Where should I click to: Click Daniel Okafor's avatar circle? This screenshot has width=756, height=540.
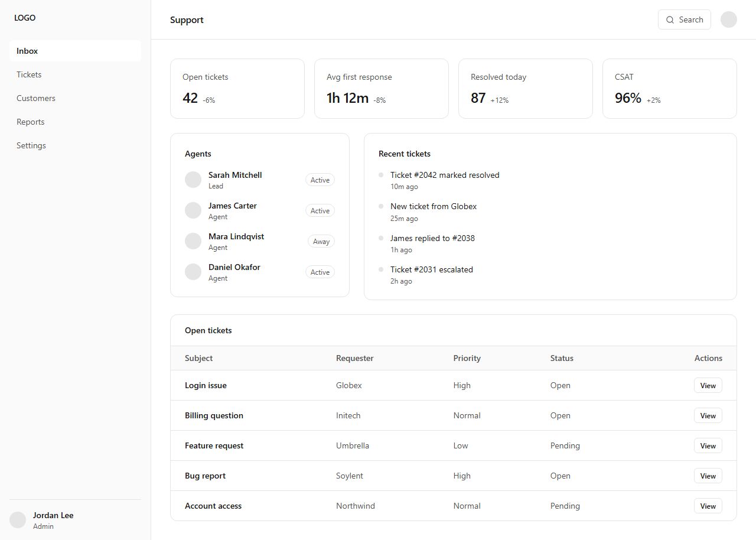(x=193, y=272)
